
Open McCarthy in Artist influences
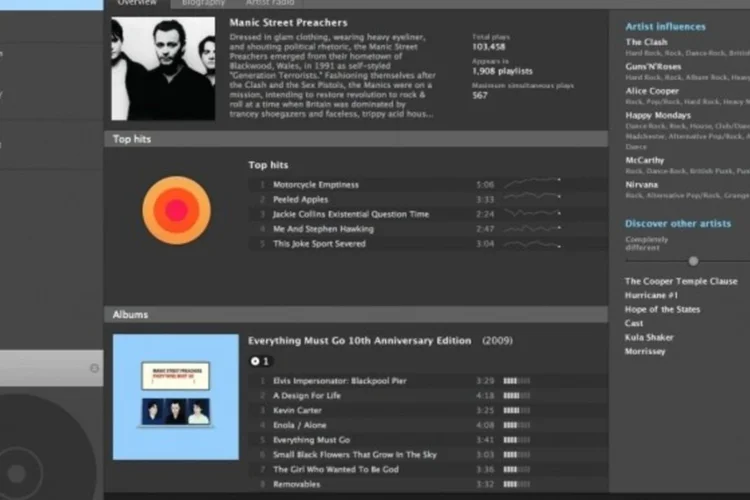(645, 160)
